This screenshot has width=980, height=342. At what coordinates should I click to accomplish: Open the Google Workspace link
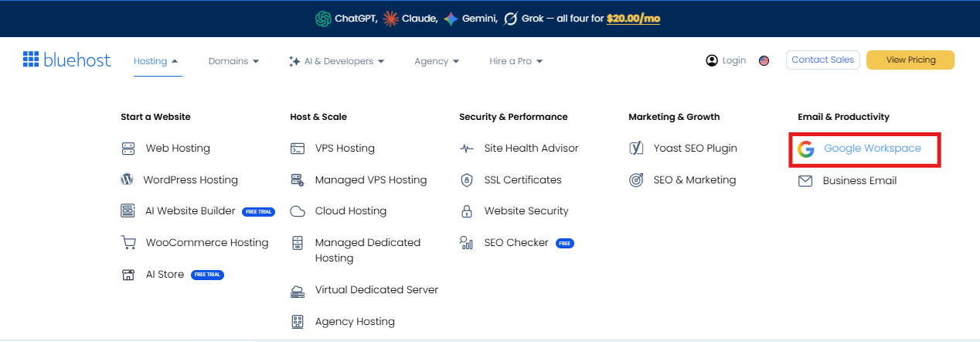(x=873, y=149)
